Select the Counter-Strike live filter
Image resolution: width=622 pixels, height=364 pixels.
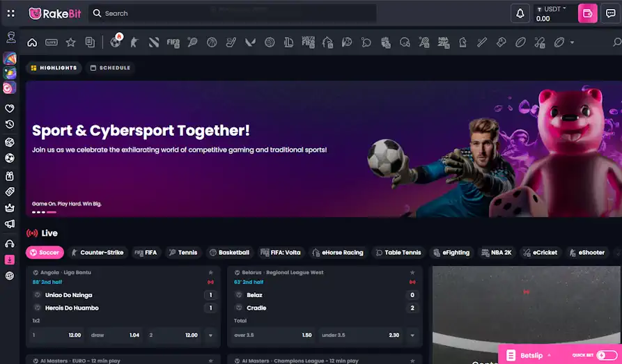(x=96, y=253)
